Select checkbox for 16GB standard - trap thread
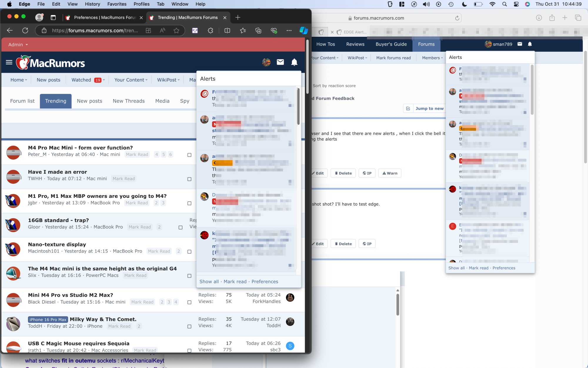Screen dimensions: 588x368 pos(181,227)
